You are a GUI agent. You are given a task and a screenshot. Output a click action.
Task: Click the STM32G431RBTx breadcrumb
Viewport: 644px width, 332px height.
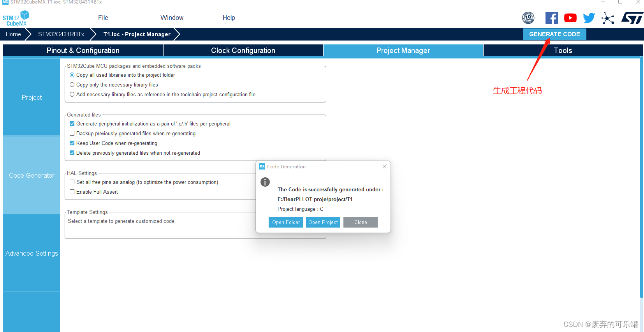[x=61, y=34]
